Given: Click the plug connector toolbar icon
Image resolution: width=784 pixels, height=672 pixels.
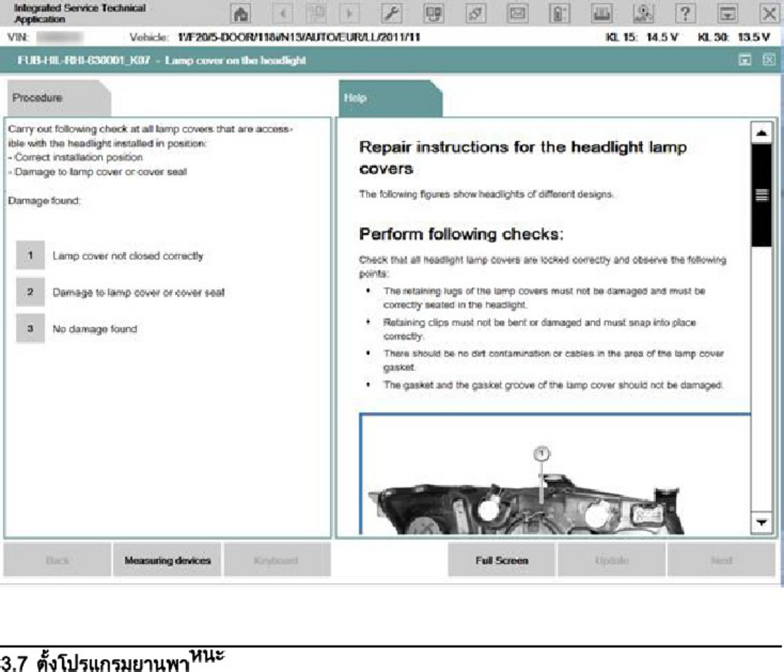Looking at the screenshot, I should click(x=476, y=14).
